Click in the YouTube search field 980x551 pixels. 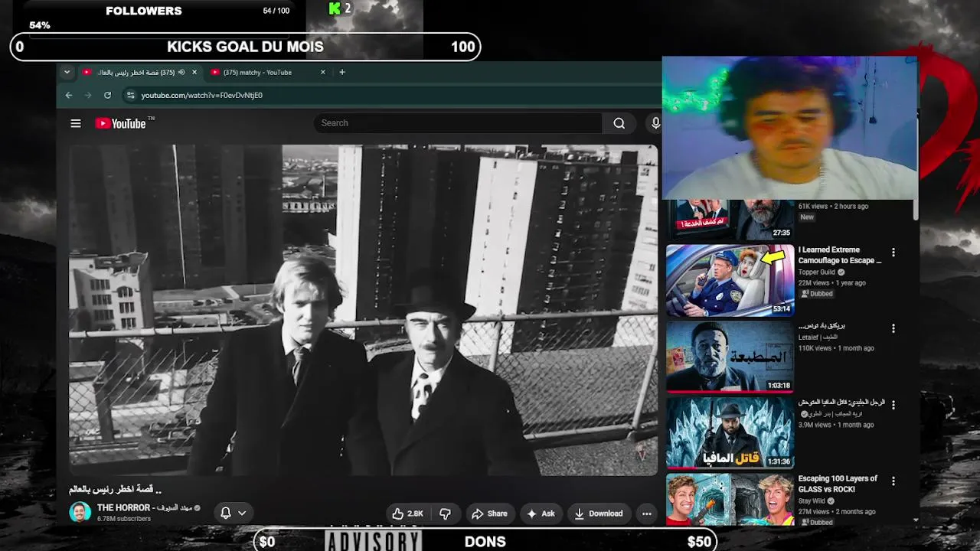click(x=458, y=123)
